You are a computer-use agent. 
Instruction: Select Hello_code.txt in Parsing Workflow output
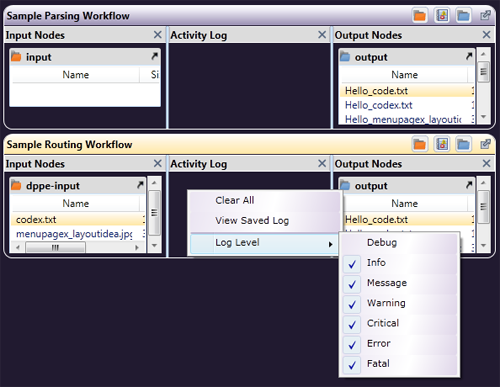coord(407,91)
